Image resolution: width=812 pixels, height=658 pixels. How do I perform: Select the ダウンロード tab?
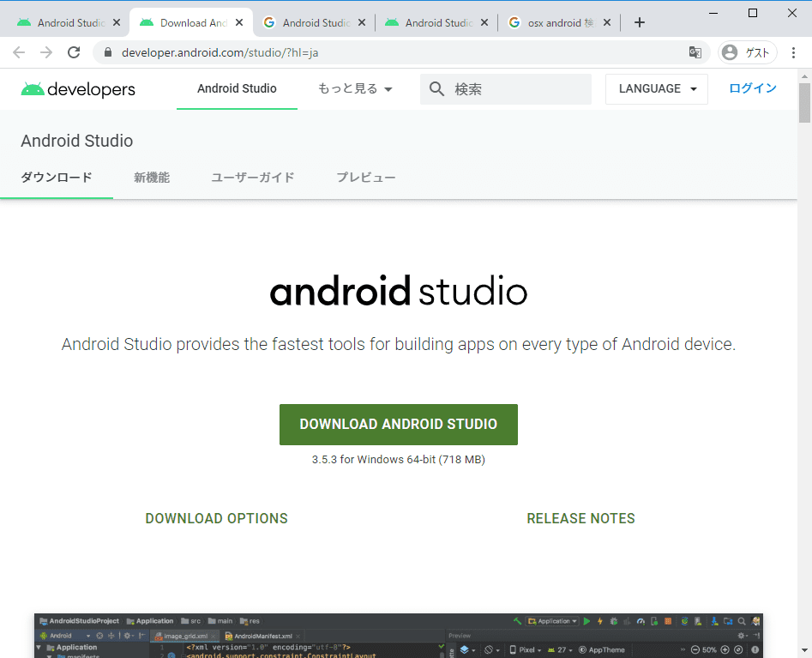[x=57, y=178]
